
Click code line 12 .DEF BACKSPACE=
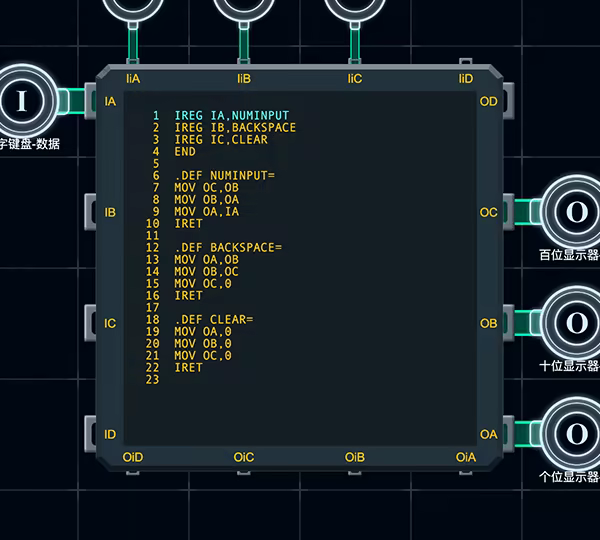[228, 247]
